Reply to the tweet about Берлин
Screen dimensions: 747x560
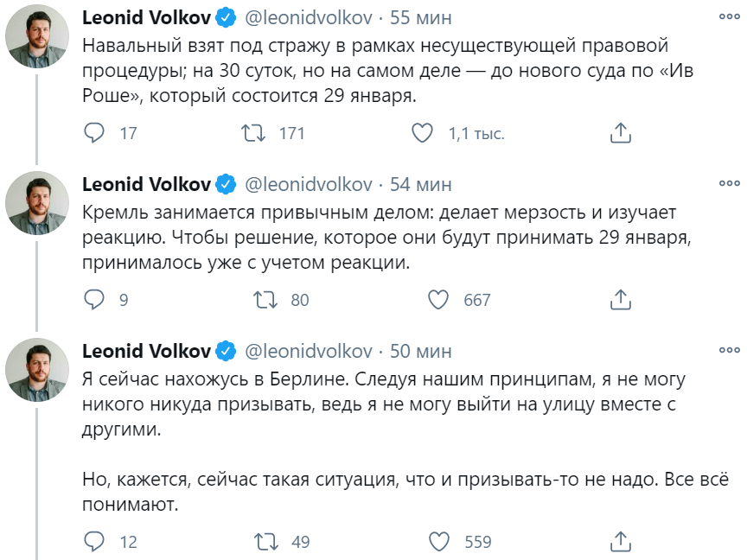tap(94, 542)
